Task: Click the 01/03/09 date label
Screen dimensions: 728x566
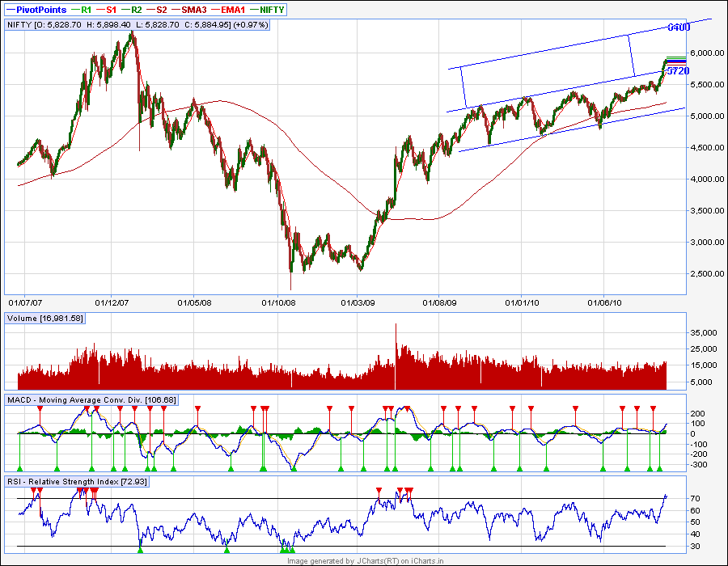Action: tap(358, 303)
